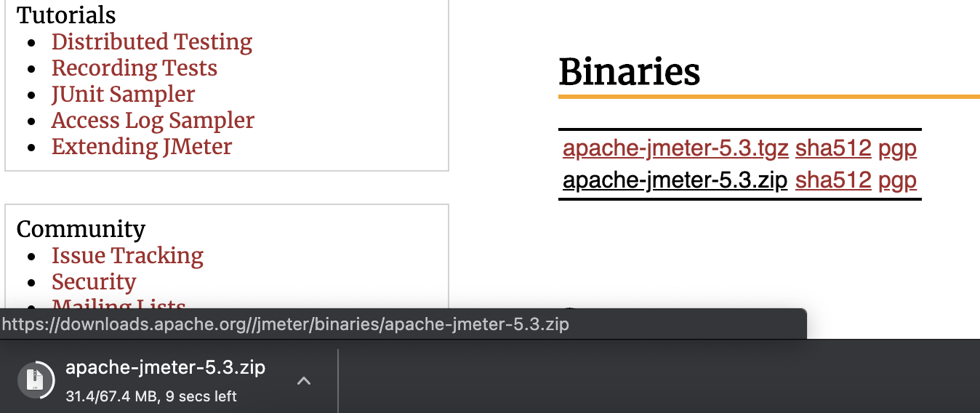
Task: Open the Distributed Testing tutorial link
Action: coord(151,42)
